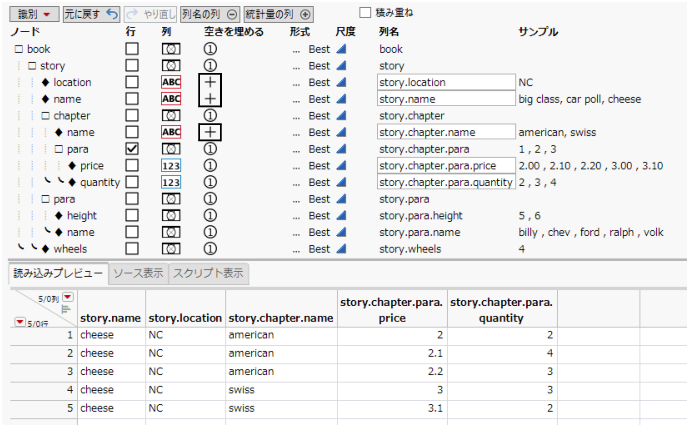This screenshot has height=427, width=689.
Task: Click the story.location column header in preview
Action: [x=185, y=309]
